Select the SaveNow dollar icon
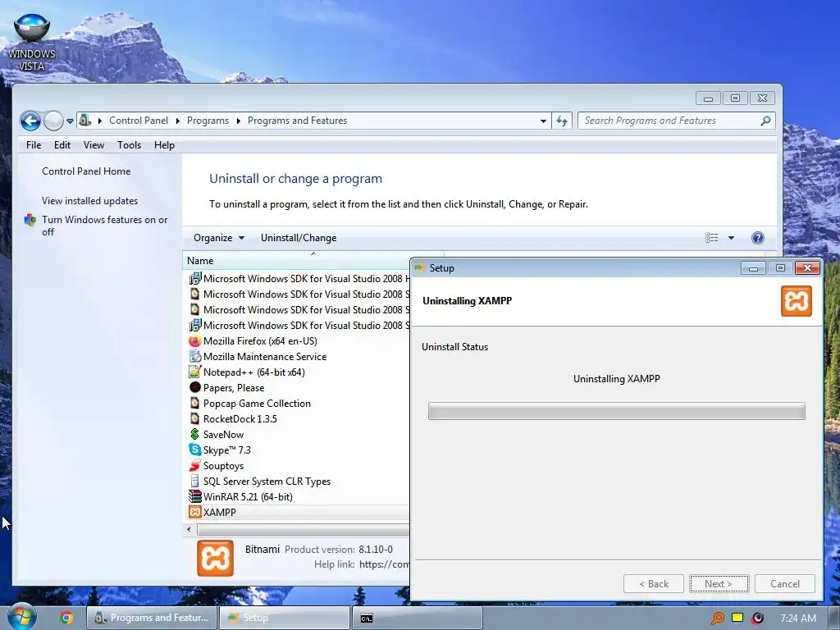The height and width of the screenshot is (630, 840). pyautogui.click(x=195, y=435)
